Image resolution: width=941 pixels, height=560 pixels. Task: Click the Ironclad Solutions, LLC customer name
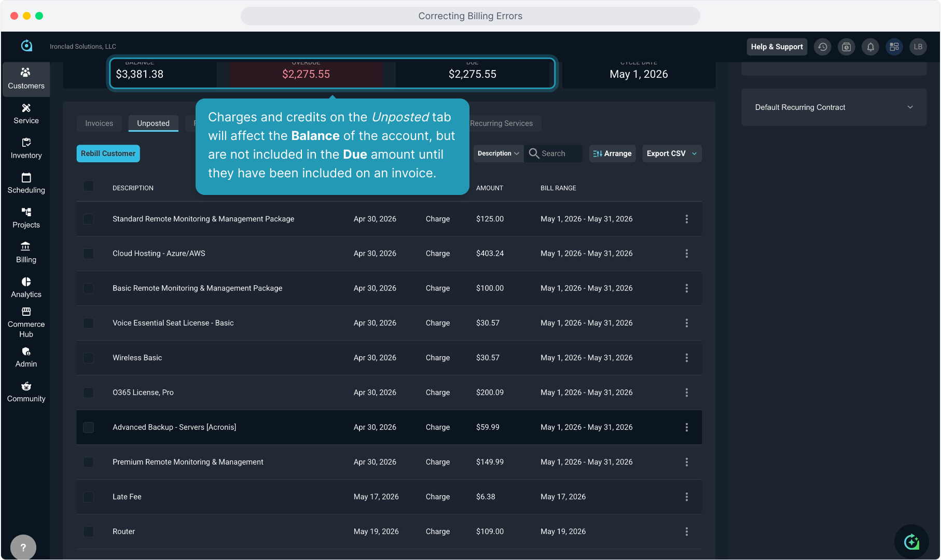point(83,47)
